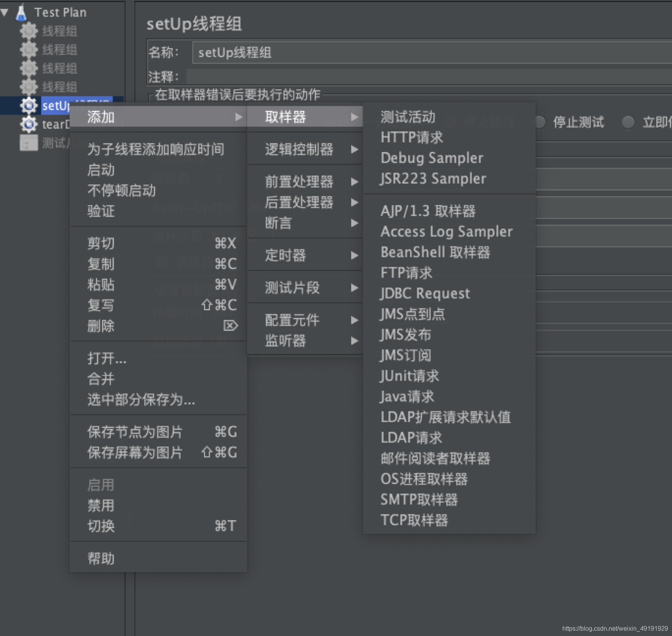Screen dimensions: 672x636
Task: Click 保存屏幕为图片 menu entry
Action: (158, 453)
